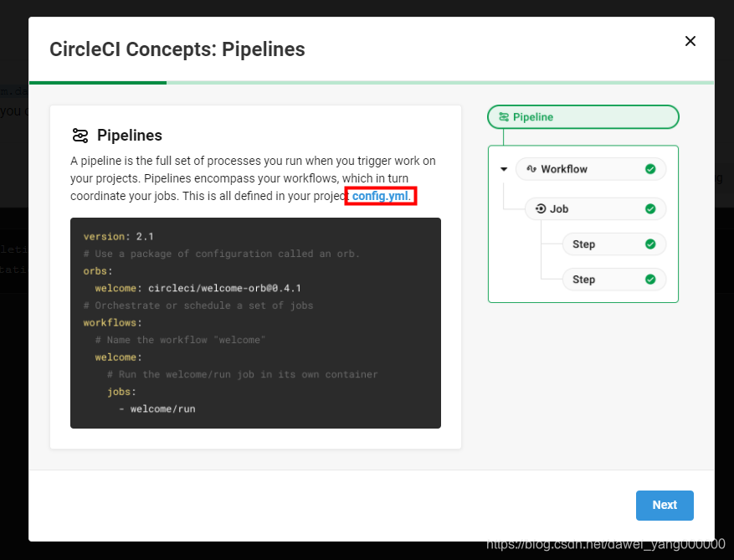Click the 'orbs:' code line
734x560 pixels.
(98, 271)
